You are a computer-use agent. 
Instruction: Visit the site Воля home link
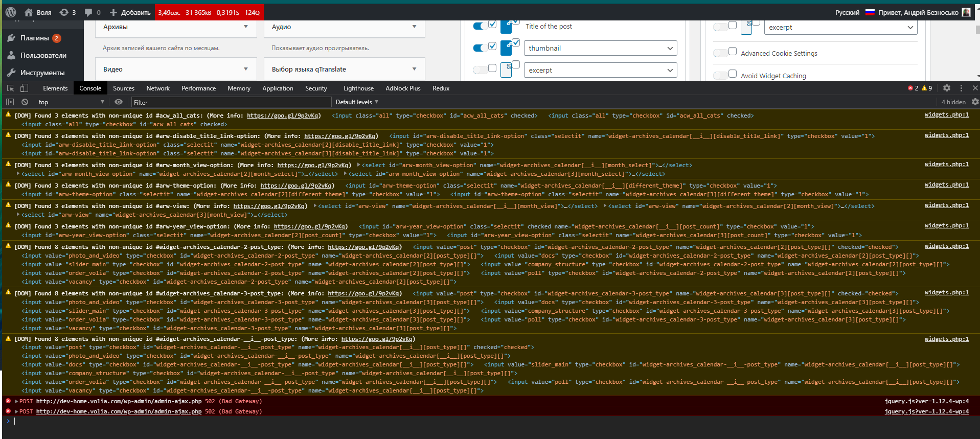pos(38,12)
